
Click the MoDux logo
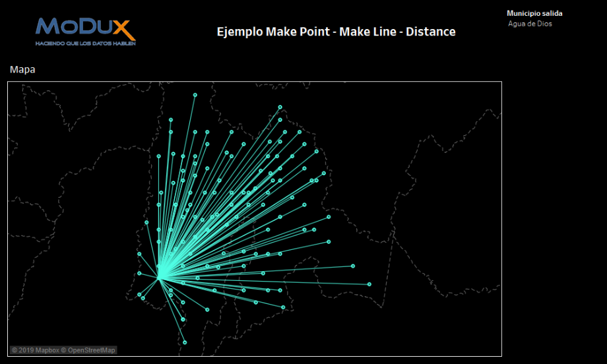pyautogui.click(x=85, y=30)
